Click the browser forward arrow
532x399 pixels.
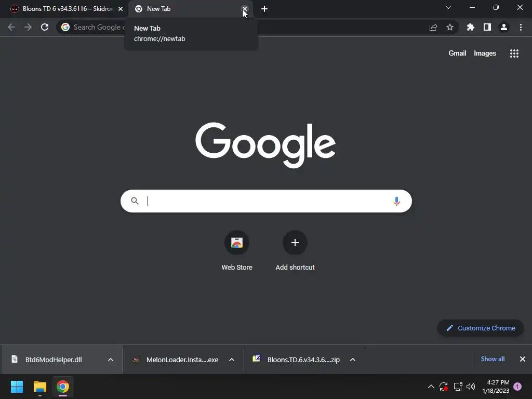28,27
